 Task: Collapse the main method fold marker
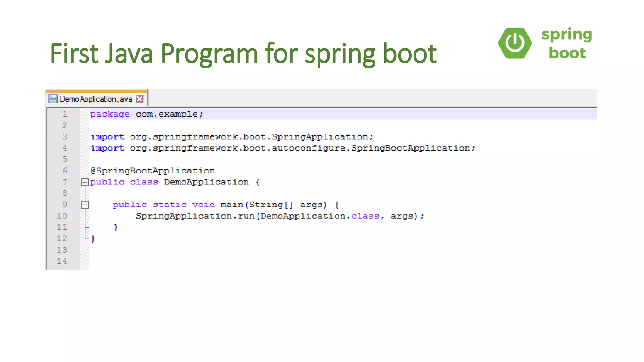pyautogui.click(x=85, y=205)
